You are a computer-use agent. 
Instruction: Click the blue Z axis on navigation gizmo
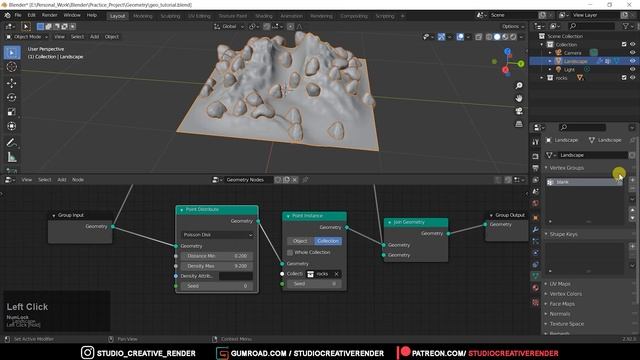[507, 51]
